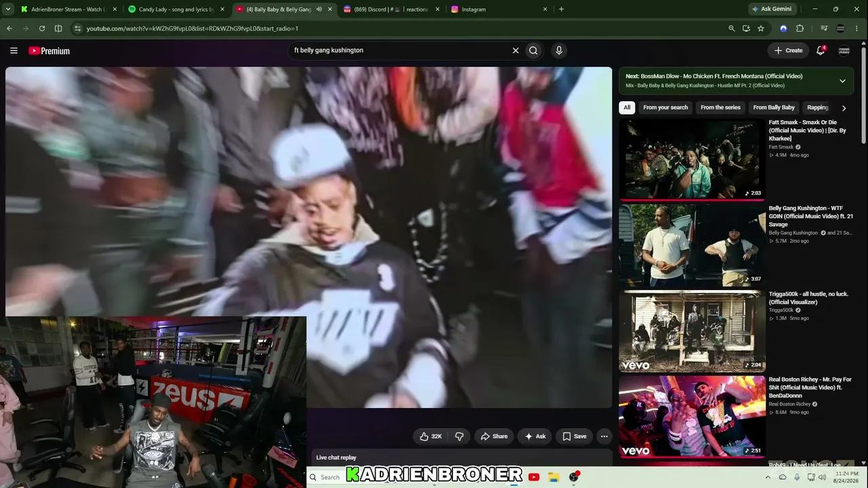Viewport: 868px width, 488px height.
Task: Start voice search with the microphone
Action: point(559,50)
